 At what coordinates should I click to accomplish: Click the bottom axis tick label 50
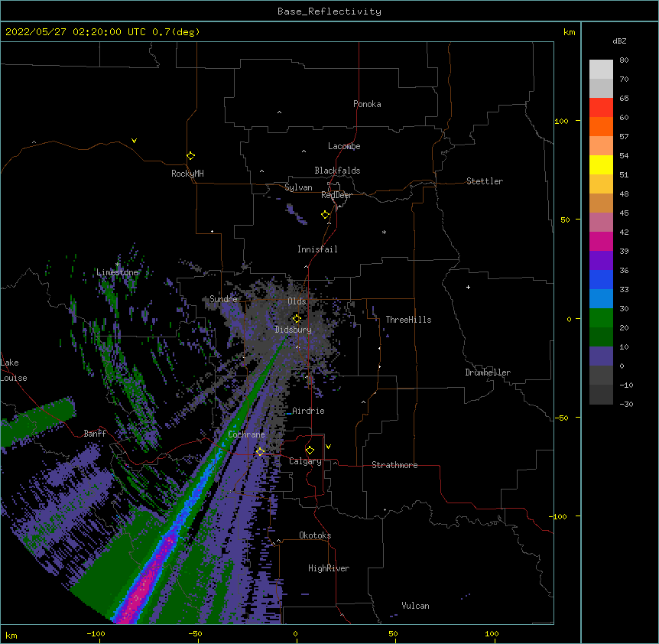click(x=392, y=633)
